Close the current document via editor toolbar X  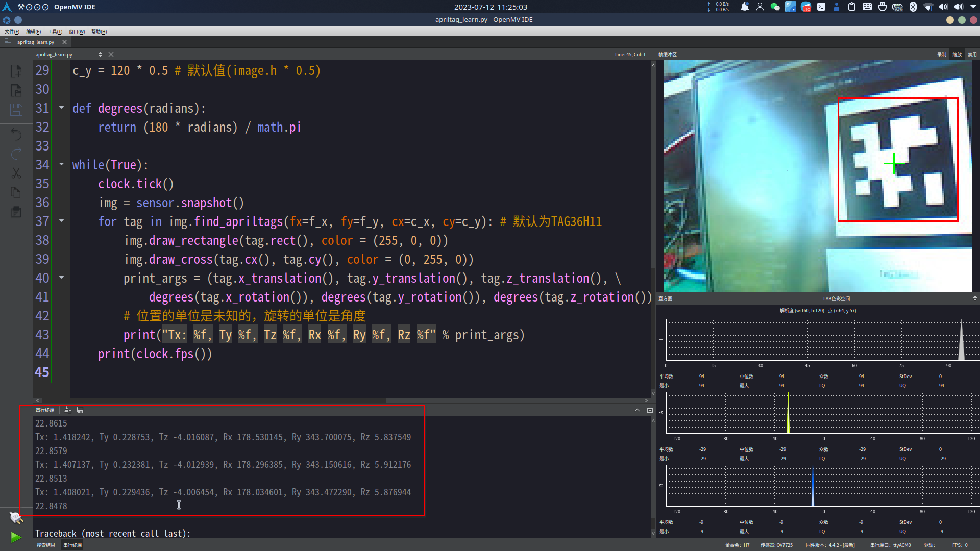point(111,55)
